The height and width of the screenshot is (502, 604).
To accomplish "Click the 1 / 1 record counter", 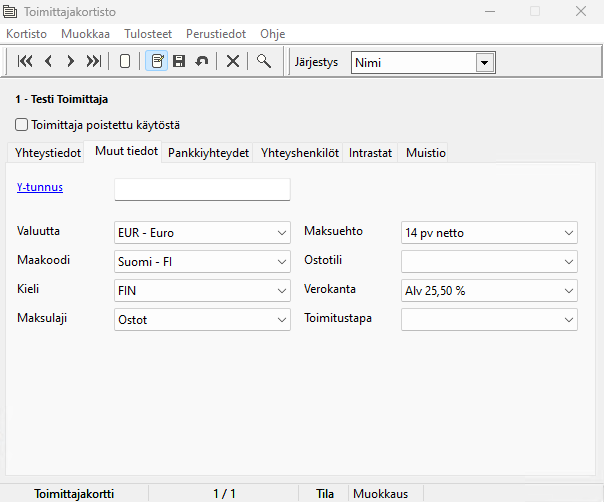I will [x=225, y=494].
